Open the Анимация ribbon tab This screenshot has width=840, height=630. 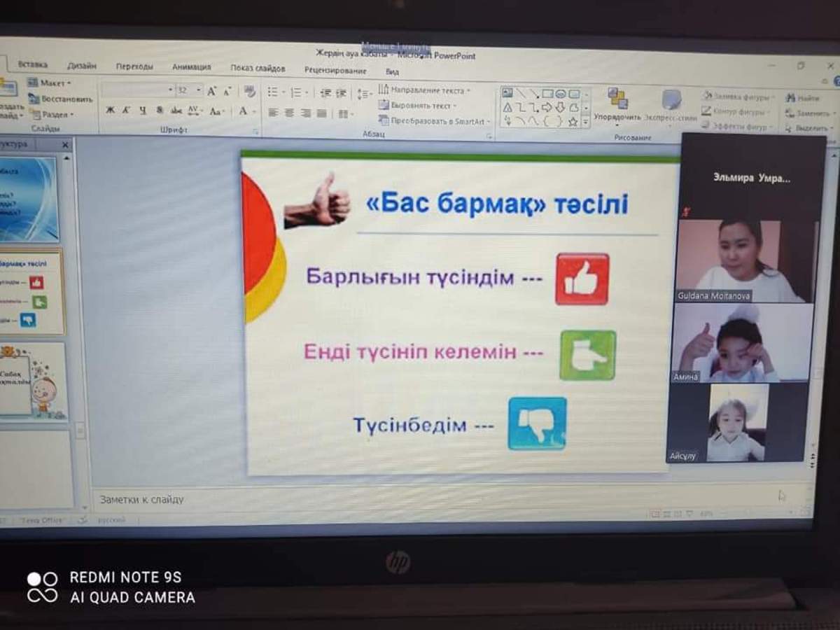[x=191, y=67]
